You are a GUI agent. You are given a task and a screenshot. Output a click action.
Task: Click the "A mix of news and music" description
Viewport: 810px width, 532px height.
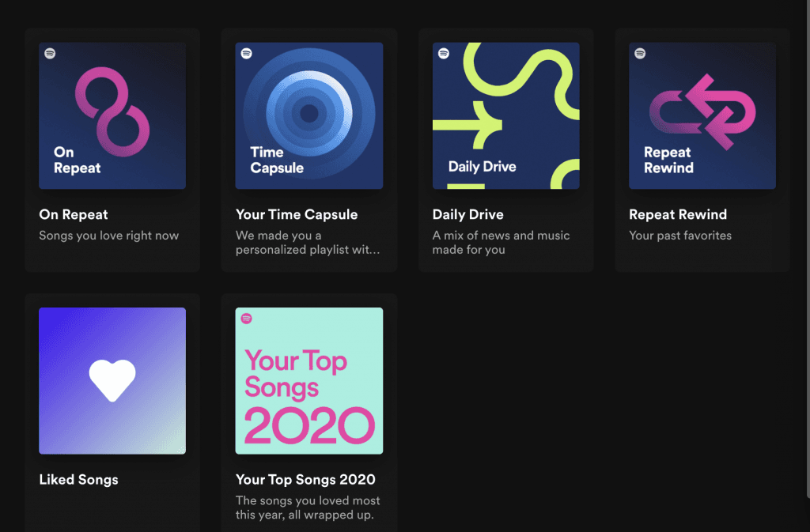[501, 236]
